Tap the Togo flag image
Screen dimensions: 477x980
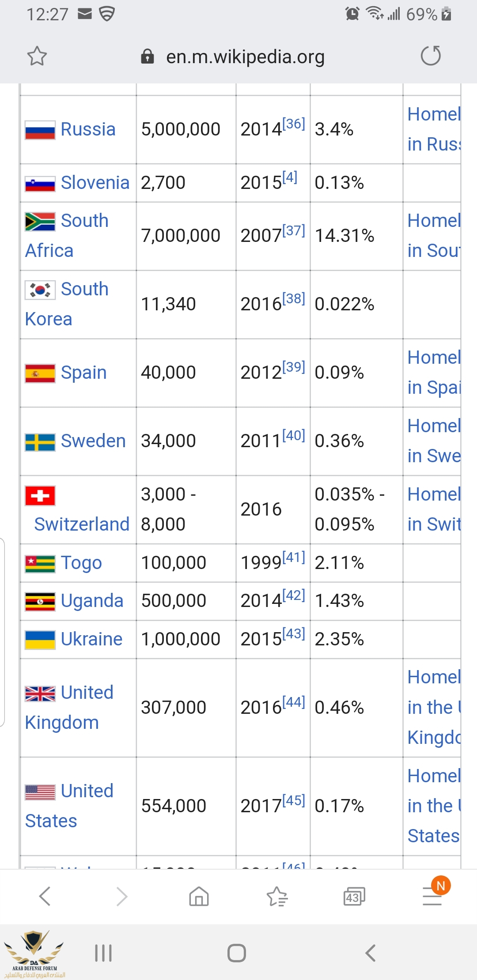point(40,564)
